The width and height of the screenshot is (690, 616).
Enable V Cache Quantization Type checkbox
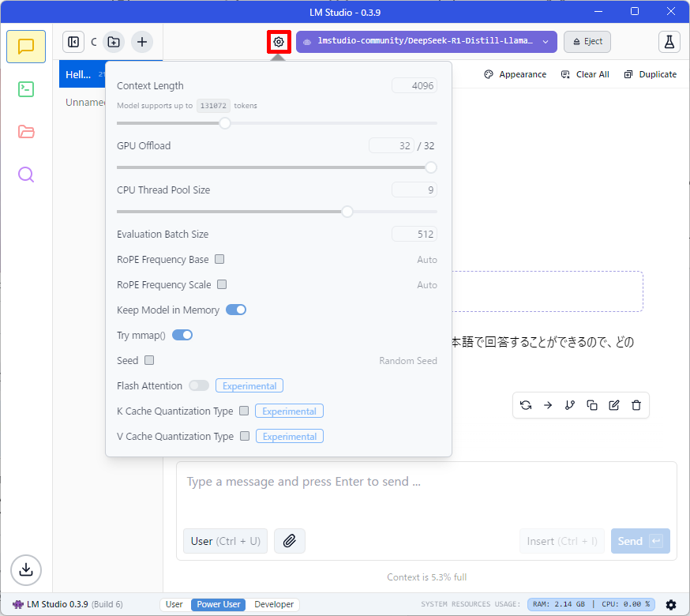pyautogui.click(x=245, y=436)
